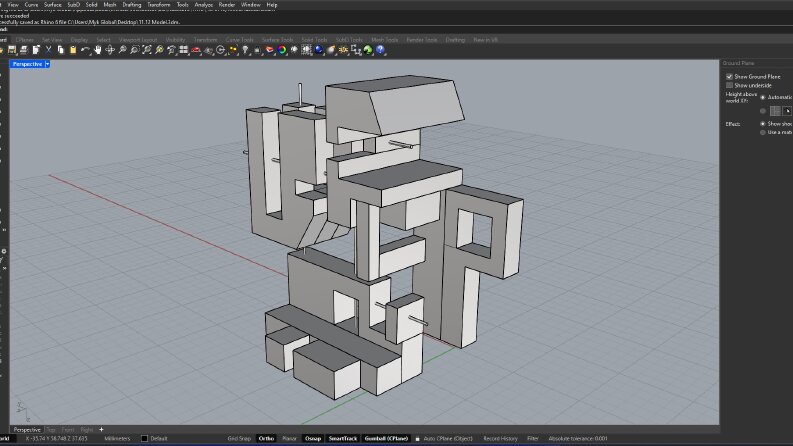
Task: Toggle the Show Ground Plane checkbox
Action: point(729,77)
